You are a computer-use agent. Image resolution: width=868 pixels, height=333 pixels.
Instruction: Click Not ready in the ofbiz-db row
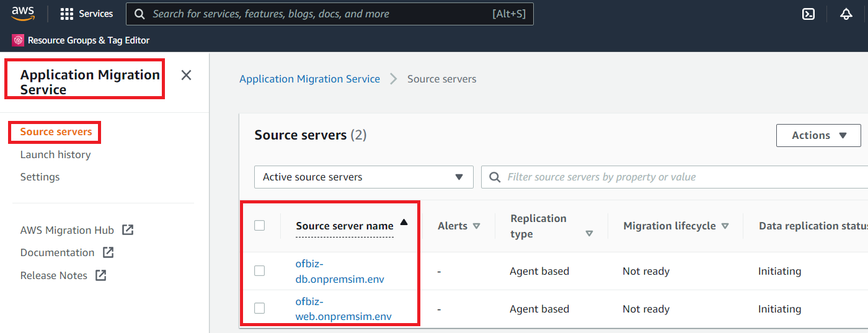pyautogui.click(x=646, y=271)
